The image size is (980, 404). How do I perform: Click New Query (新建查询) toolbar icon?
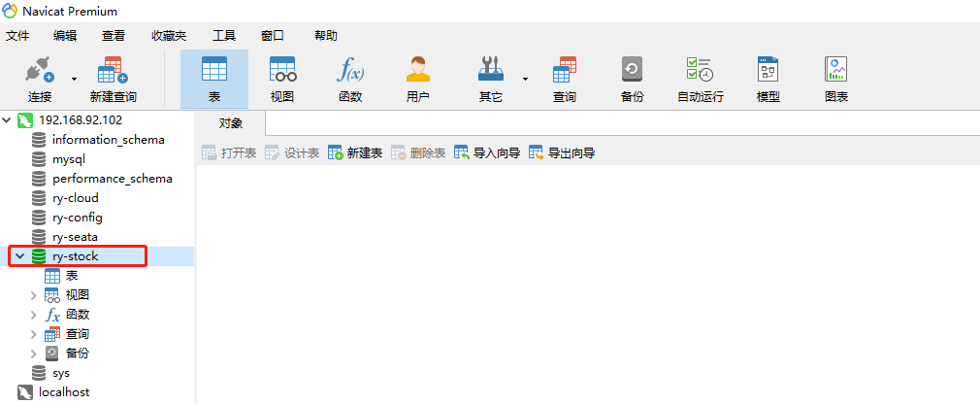pyautogui.click(x=114, y=70)
